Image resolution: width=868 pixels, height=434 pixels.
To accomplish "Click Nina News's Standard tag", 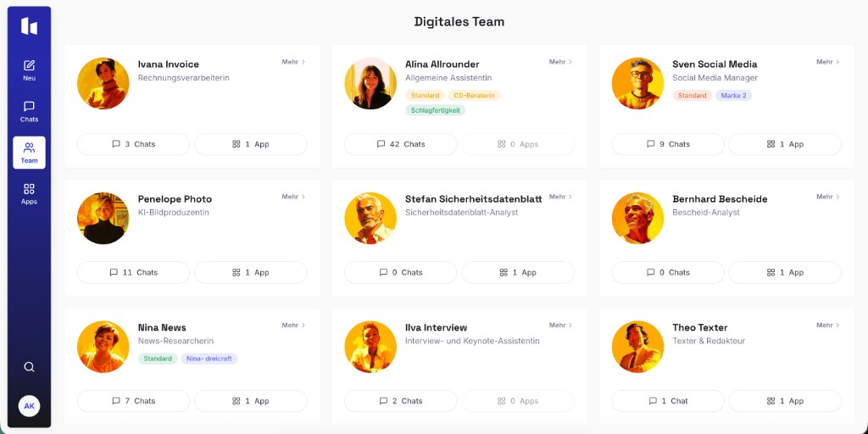I will tap(158, 359).
